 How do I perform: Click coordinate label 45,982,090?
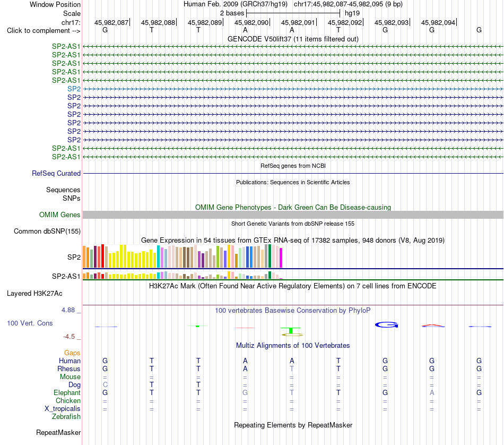(x=251, y=22)
